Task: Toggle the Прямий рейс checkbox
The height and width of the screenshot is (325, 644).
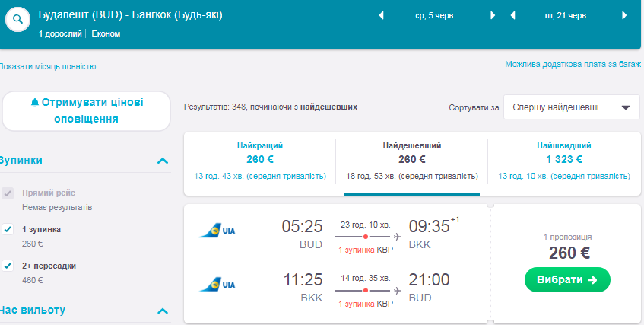Action: [8, 193]
